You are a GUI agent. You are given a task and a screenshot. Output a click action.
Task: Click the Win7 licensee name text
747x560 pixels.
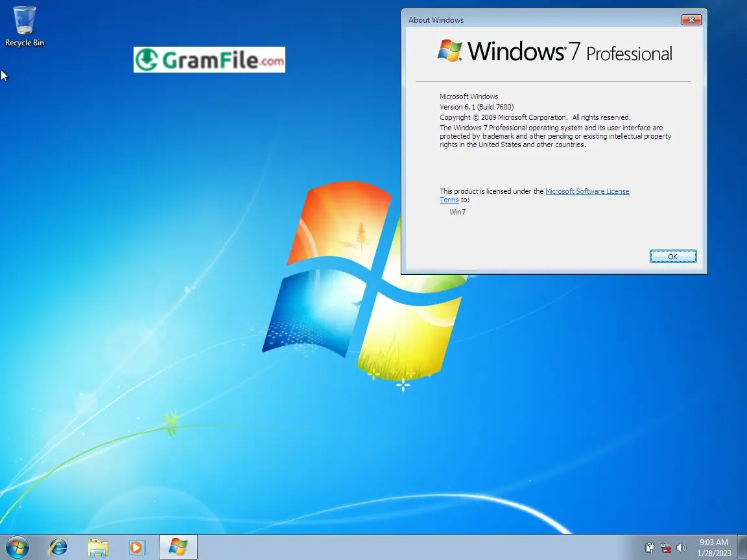tap(457, 212)
